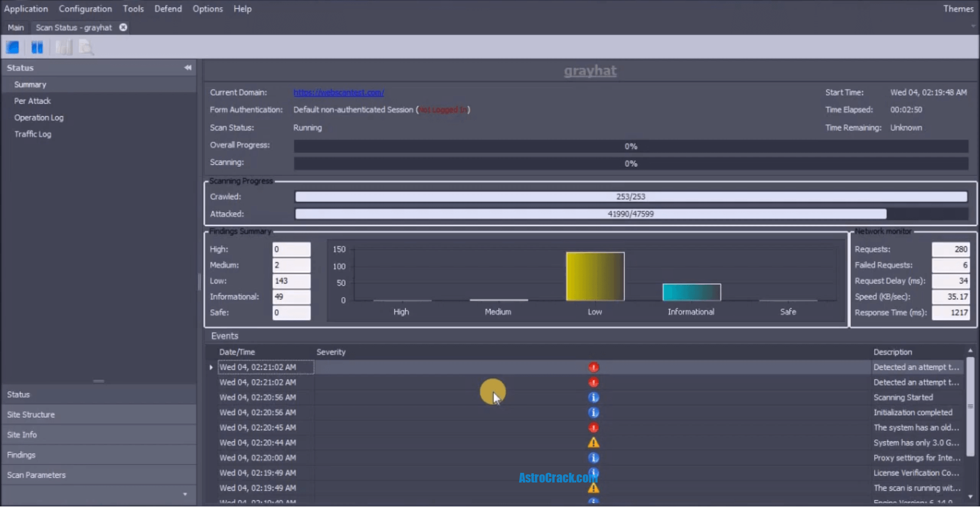
Task: Pause the scan using the pause icon
Action: [x=37, y=47]
